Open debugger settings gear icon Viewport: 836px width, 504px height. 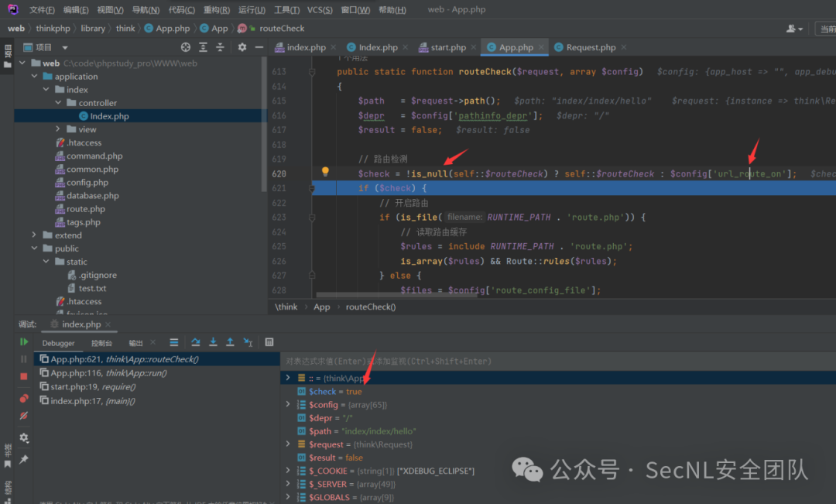[x=23, y=438]
